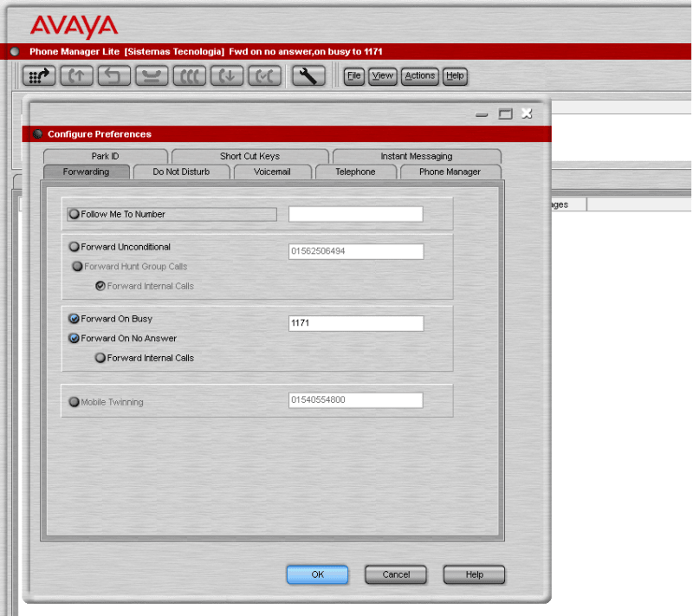Click the Configure Preferences title bar dot
This screenshot has width=693, height=616.
pyautogui.click(x=37, y=134)
